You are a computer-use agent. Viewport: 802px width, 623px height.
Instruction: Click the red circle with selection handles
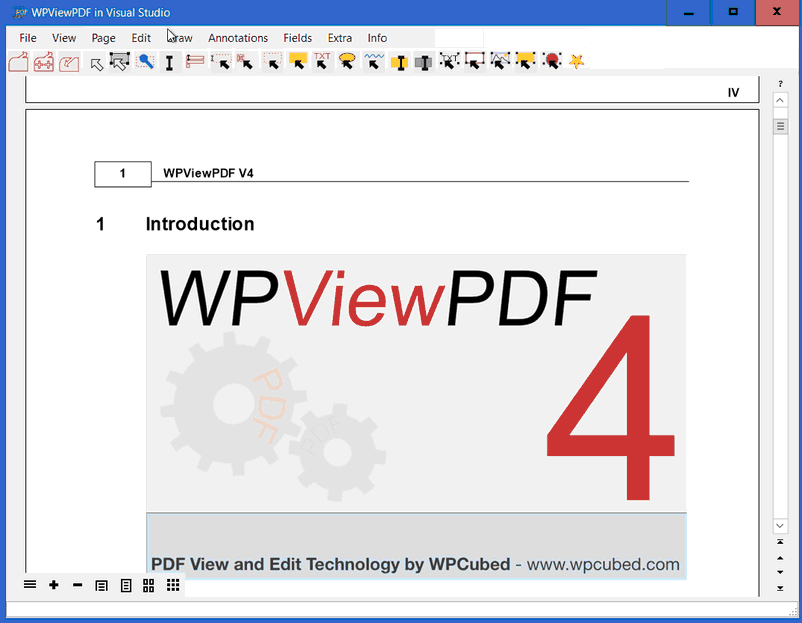tap(552, 61)
